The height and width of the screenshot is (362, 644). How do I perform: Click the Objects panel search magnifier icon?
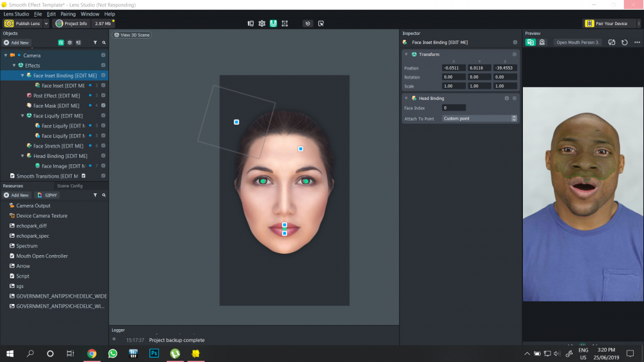tap(104, 43)
